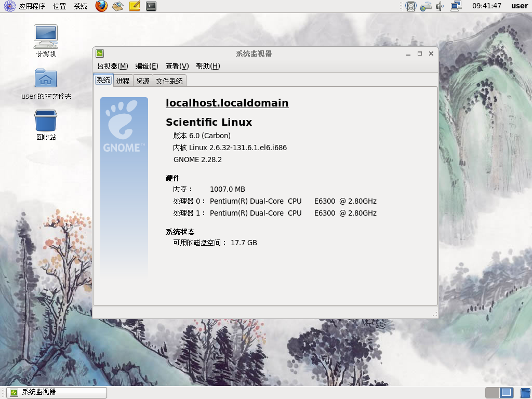
Task: Switch to the 进程 tab
Action: tap(123, 81)
